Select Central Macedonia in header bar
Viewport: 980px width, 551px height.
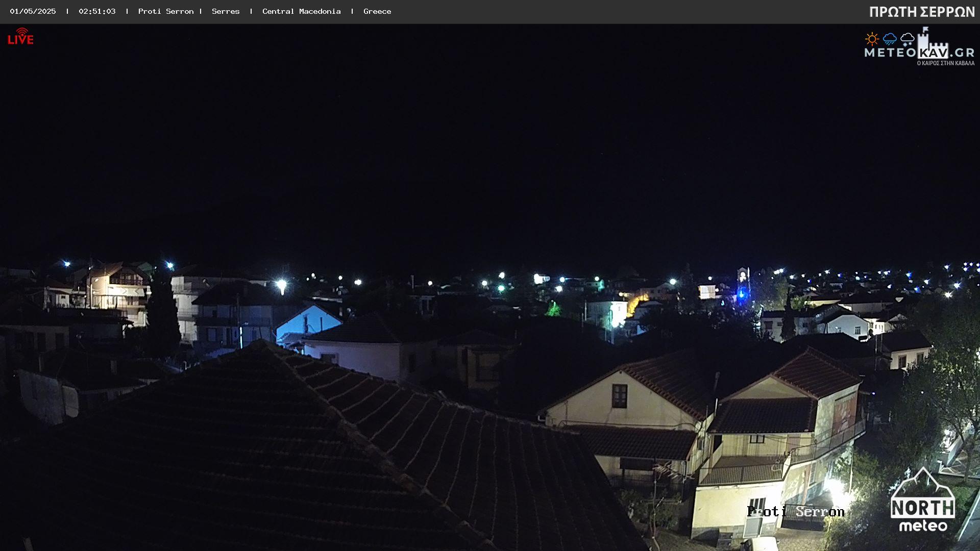[301, 11]
